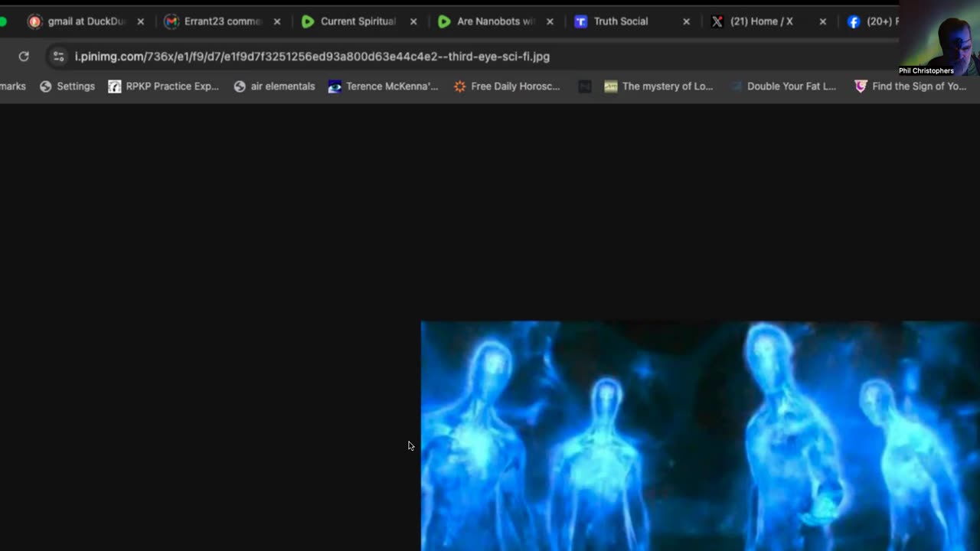Open Settings bookmark
The width and height of the screenshot is (980, 551).
(x=67, y=86)
